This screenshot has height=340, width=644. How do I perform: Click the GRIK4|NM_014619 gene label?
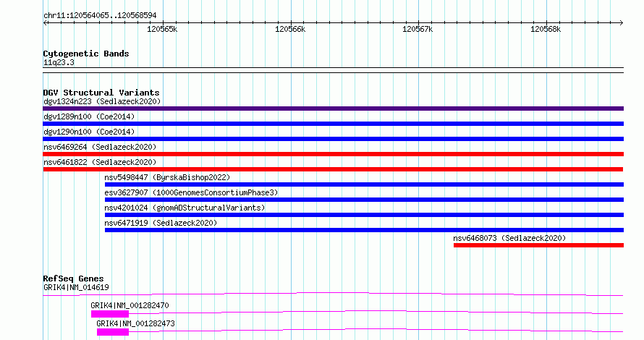pyautogui.click(x=76, y=287)
